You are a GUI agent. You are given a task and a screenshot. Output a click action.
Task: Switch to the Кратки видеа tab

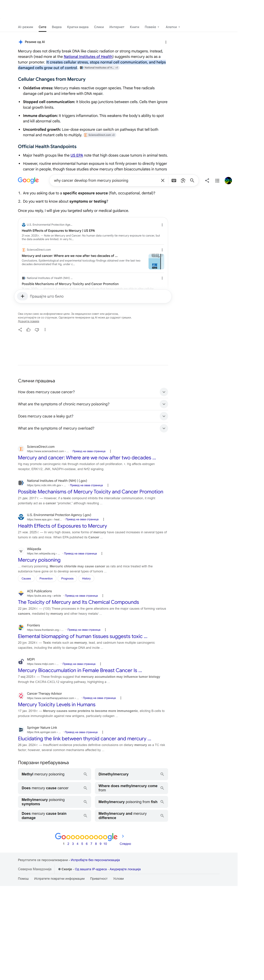pyautogui.click(x=78, y=27)
